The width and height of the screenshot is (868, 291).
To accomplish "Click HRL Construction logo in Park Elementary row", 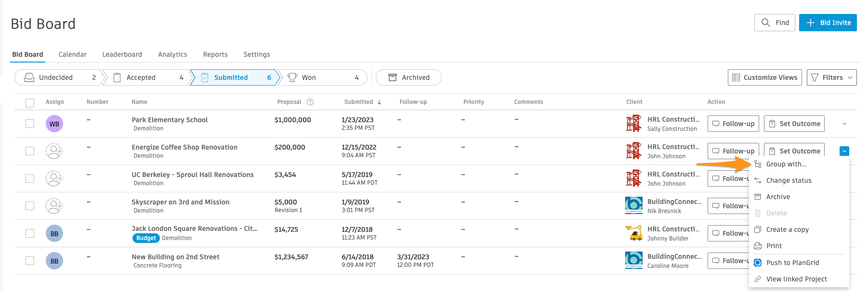I will pos(633,124).
